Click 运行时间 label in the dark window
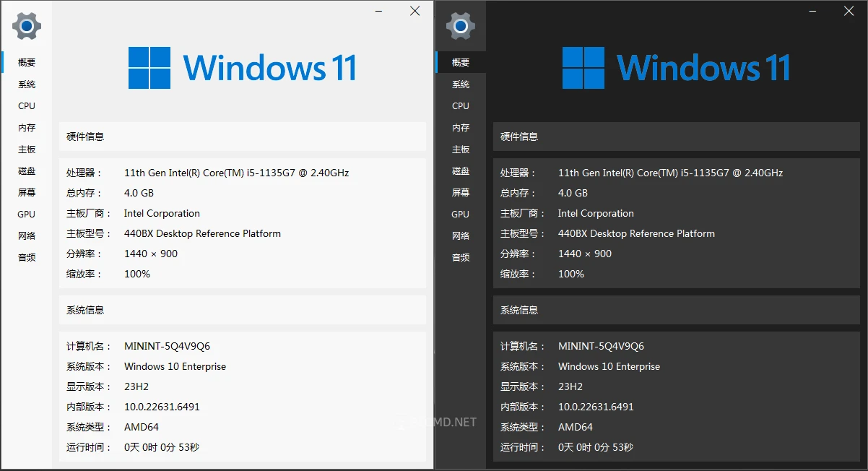The image size is (868, 471). (x=523, y=448)
